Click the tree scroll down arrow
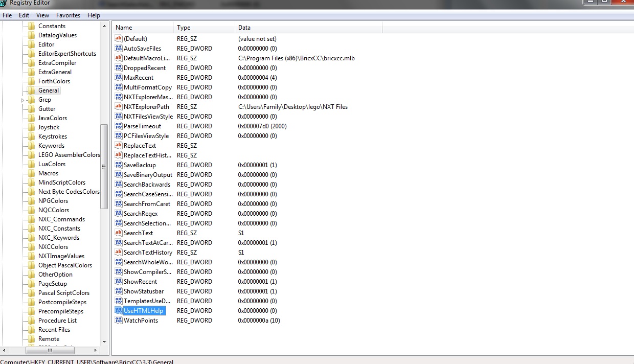 point(104,342)
